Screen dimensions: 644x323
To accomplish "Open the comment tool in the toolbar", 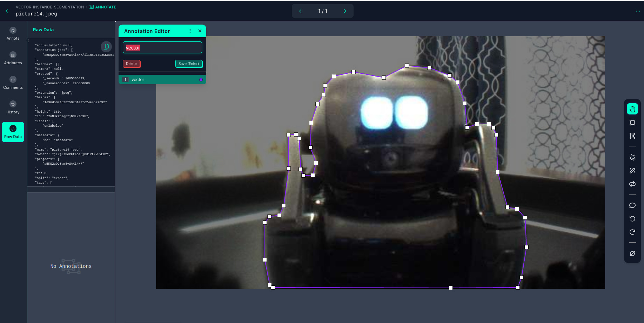I will [632, 205].
